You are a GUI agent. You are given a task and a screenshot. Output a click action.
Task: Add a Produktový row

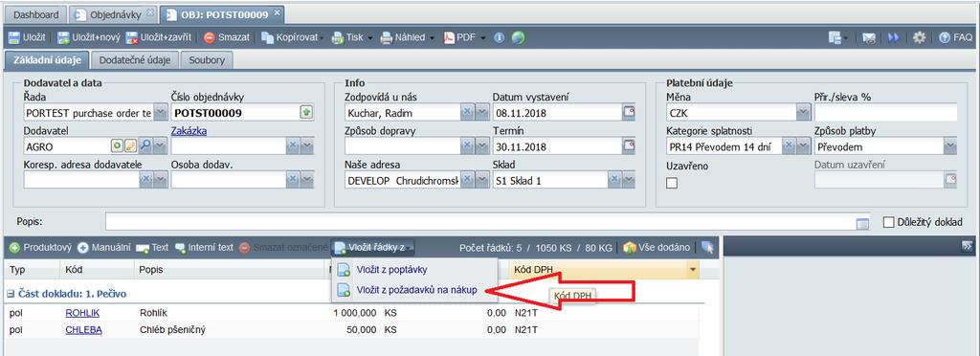40,247
